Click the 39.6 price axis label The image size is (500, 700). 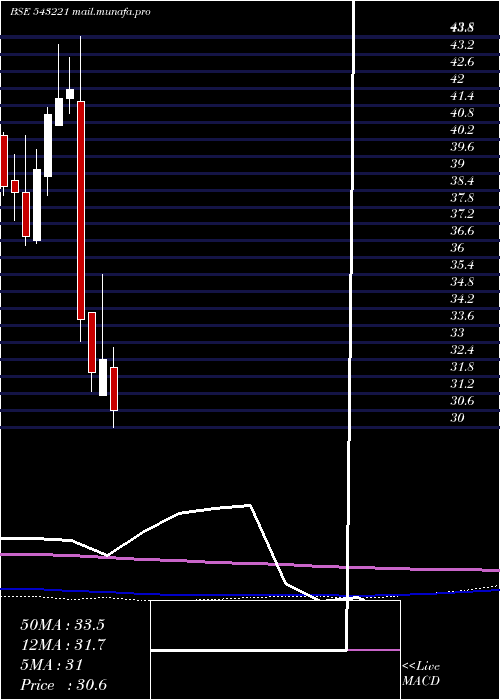coord(462,146)
